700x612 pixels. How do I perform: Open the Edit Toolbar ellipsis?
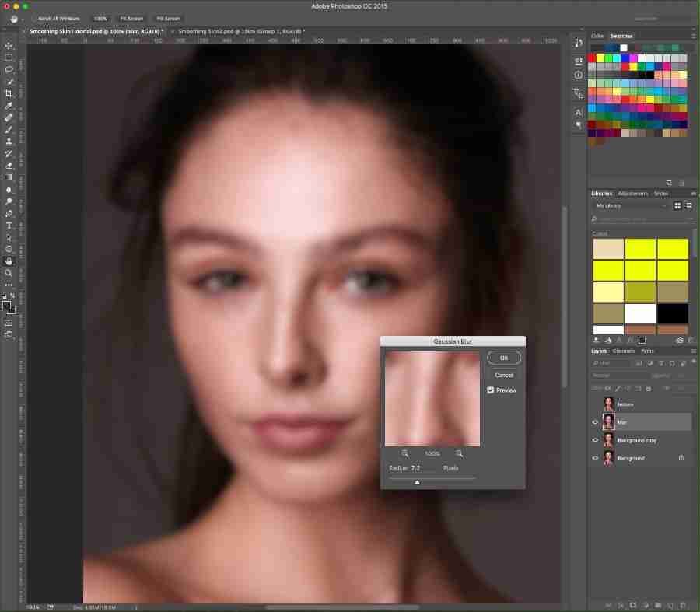coord(9,285)
